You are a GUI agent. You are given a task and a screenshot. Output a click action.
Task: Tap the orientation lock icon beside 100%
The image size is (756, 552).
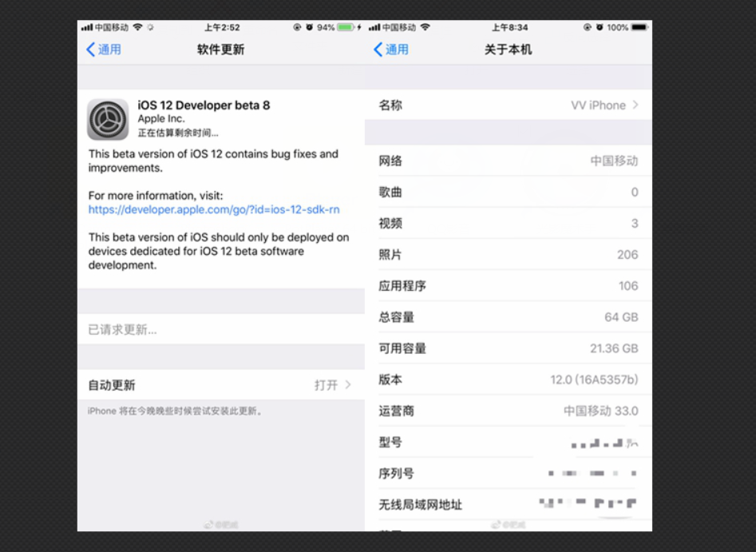(588, 27)
